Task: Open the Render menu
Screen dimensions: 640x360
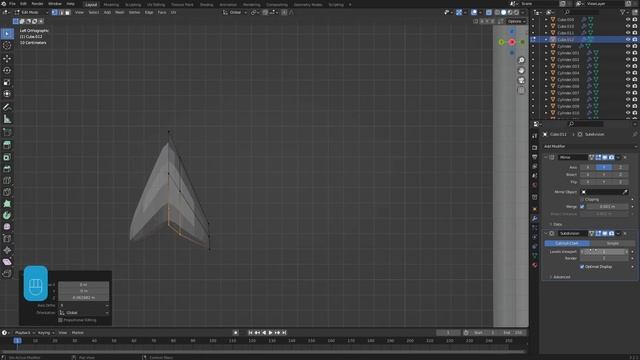Action: tap(37, 4)
